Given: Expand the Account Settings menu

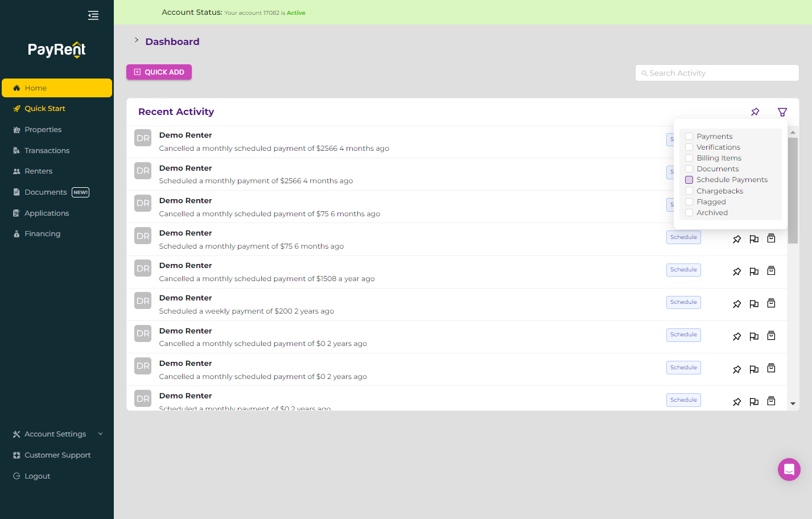Looking at the screenshot, I should pyautogui.click(x=57, y=434).
